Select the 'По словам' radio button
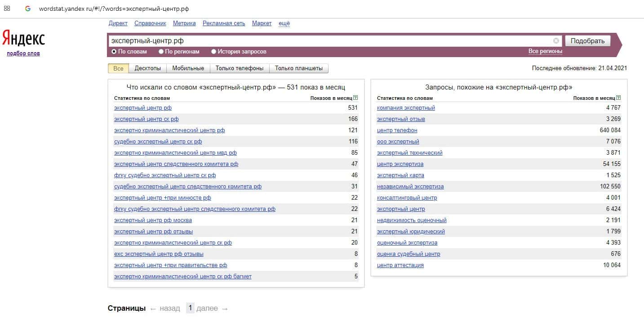This screenshot has height=326, width=644. 114,52
